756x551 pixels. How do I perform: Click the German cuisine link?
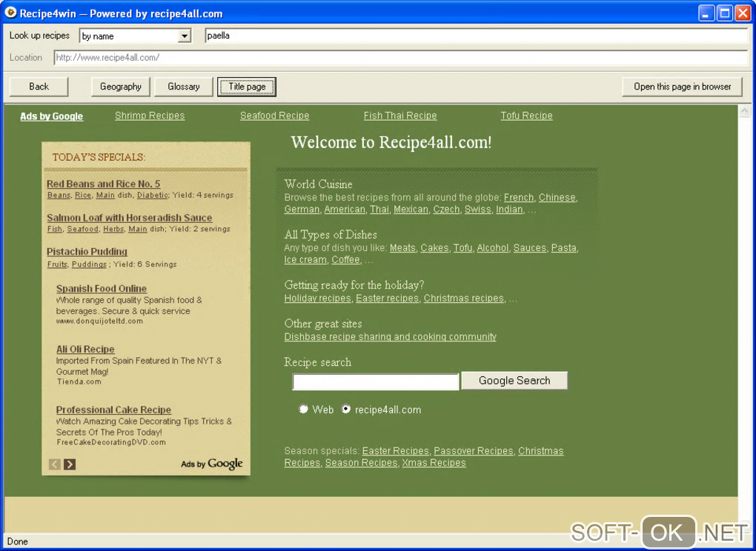302,210
